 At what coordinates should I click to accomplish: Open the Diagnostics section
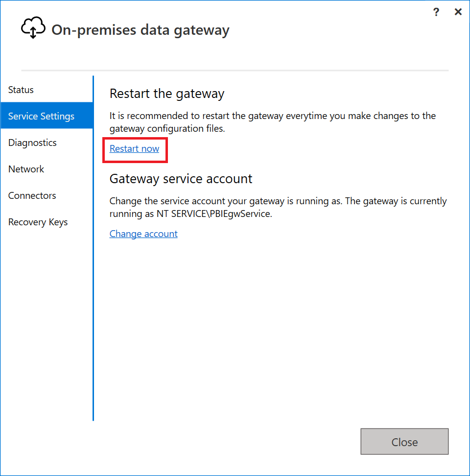tap(32, 143)
